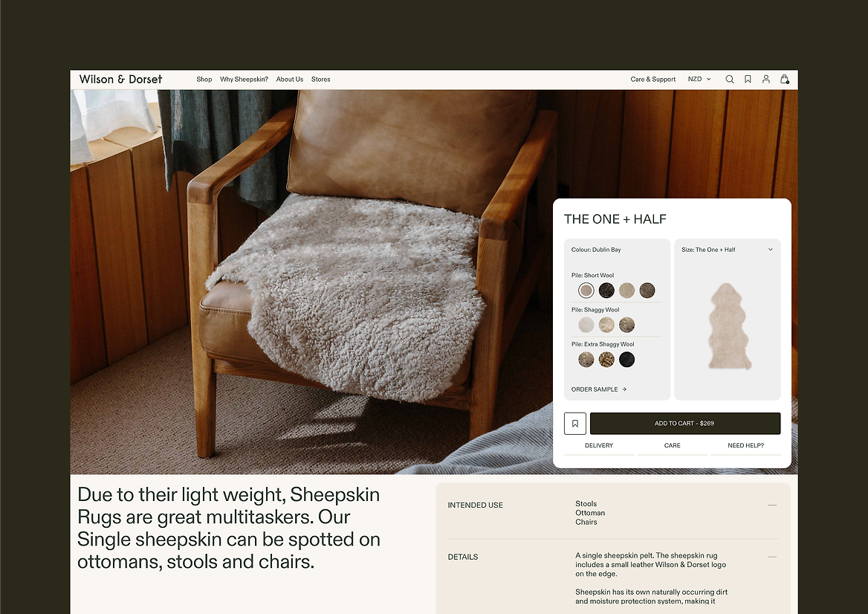Viewport: 868px width, 614px height.
Task: Collapse the Intended Use section
Action: (772, 505)
